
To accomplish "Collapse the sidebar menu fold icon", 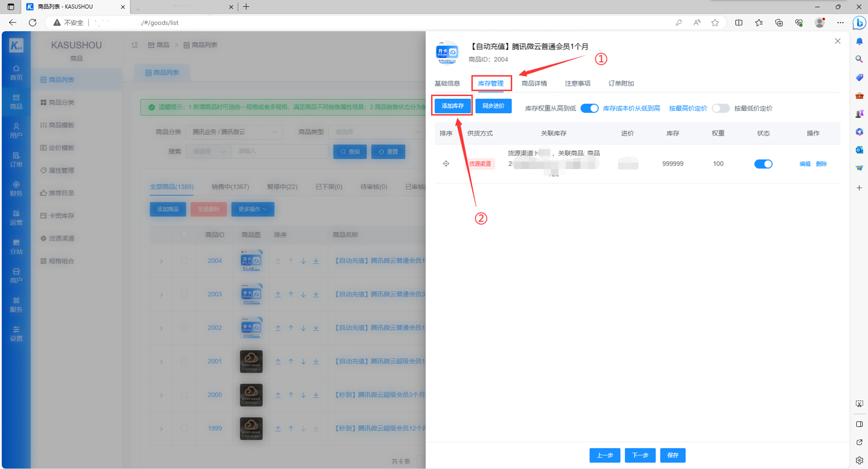I will (x=135, y=45).
